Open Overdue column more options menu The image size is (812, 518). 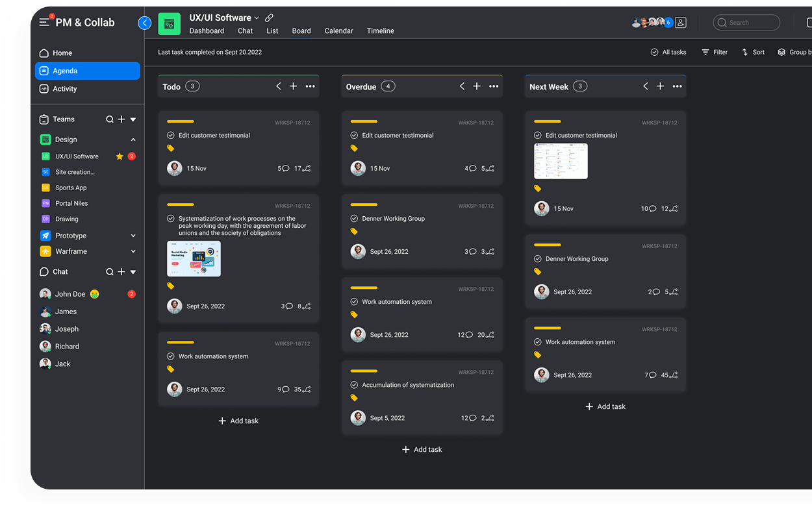click(494, 86)
